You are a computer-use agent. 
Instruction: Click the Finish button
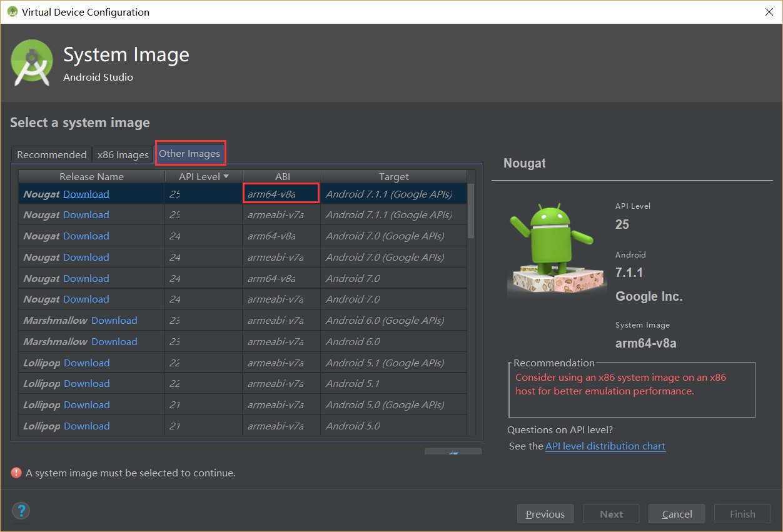click(742, 513)
